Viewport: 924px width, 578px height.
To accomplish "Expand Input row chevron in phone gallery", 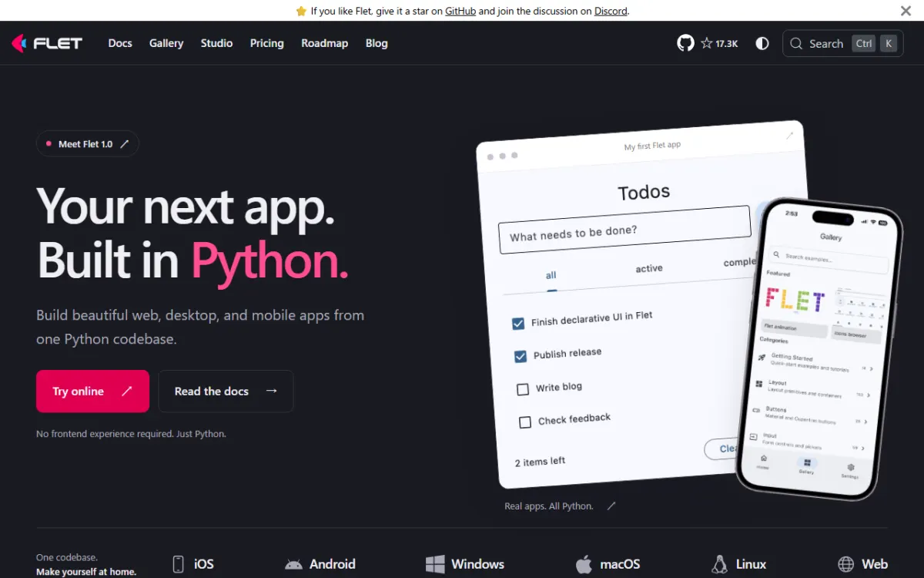I will pyautogui.click(x=863, y=448).
